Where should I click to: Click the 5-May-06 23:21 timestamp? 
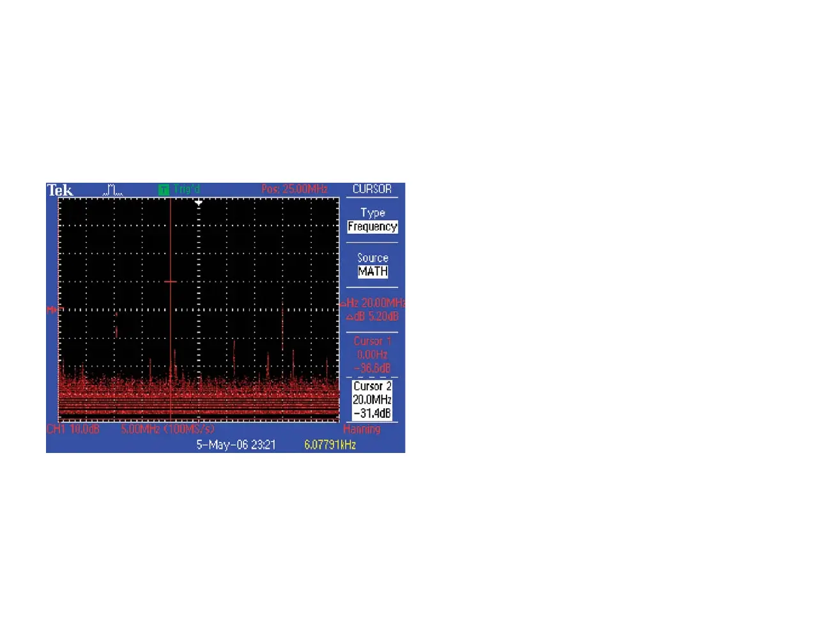[236, 445]
